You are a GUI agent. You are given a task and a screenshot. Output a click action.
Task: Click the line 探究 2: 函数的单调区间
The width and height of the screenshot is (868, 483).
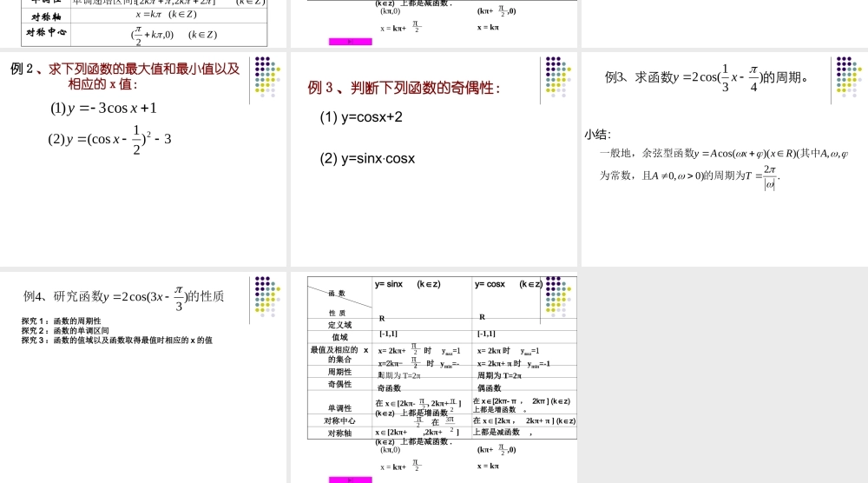tap(65, 331)
